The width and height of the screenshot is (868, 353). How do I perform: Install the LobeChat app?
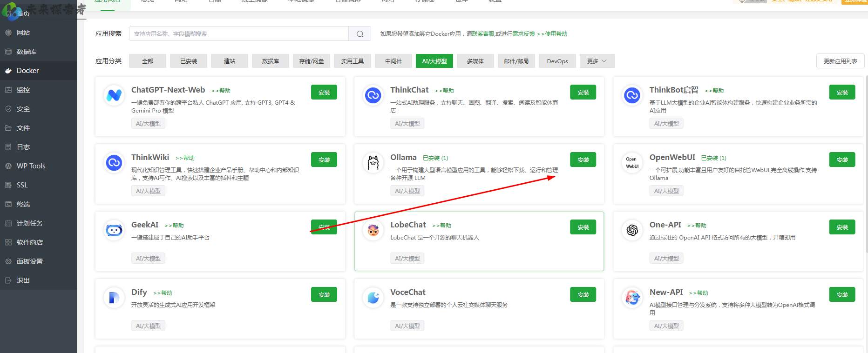[583, 227]
